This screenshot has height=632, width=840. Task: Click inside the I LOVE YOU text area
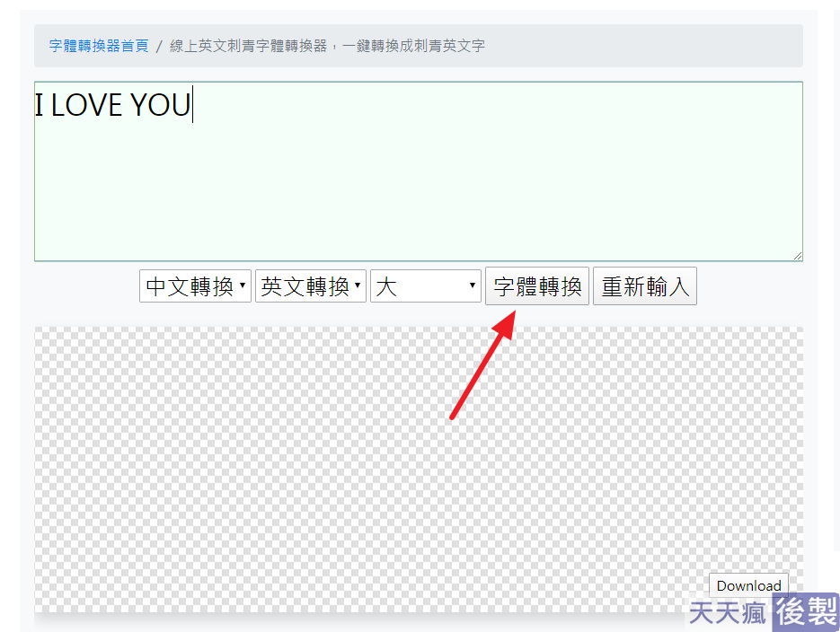point(419,171)
